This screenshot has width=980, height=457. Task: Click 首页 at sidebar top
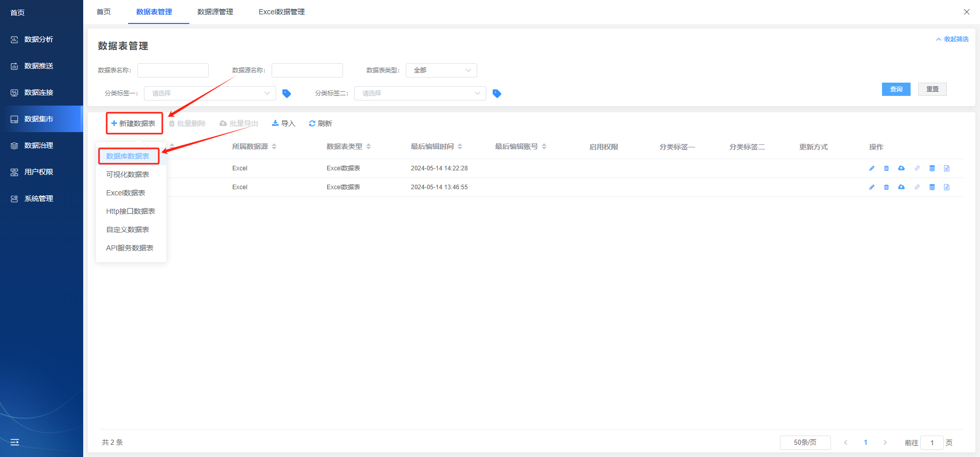tap(17, 13)
